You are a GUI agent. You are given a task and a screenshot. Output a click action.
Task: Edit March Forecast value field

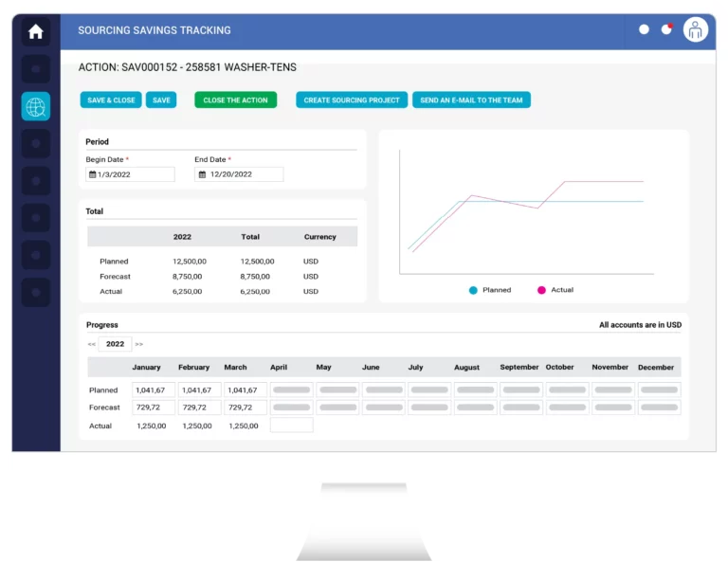coord(246,408)
